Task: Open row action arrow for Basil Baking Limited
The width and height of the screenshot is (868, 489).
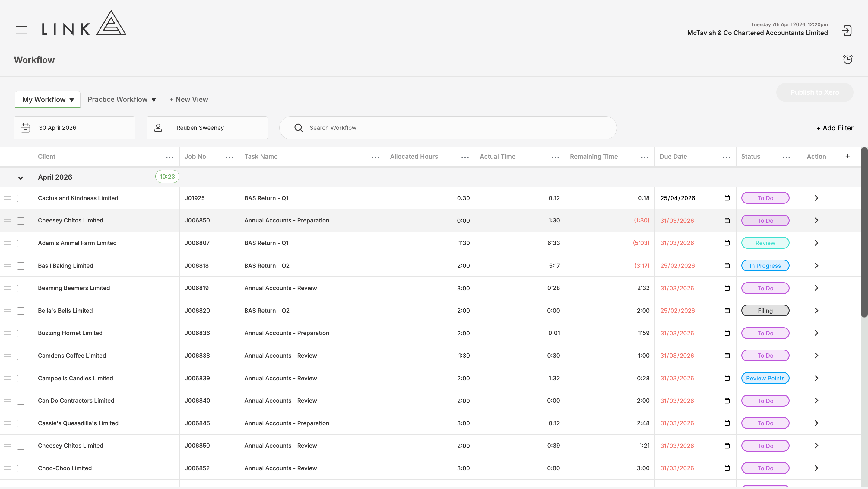Action: 816,266
